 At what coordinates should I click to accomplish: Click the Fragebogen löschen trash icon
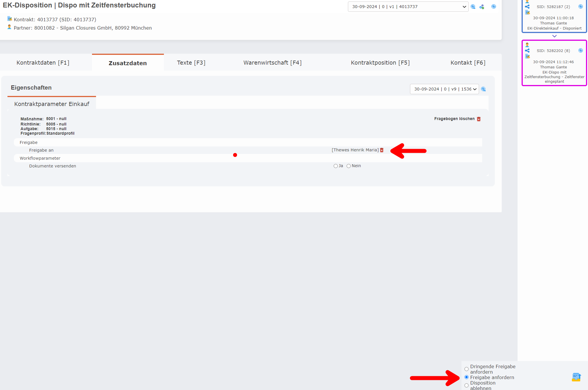479,119
